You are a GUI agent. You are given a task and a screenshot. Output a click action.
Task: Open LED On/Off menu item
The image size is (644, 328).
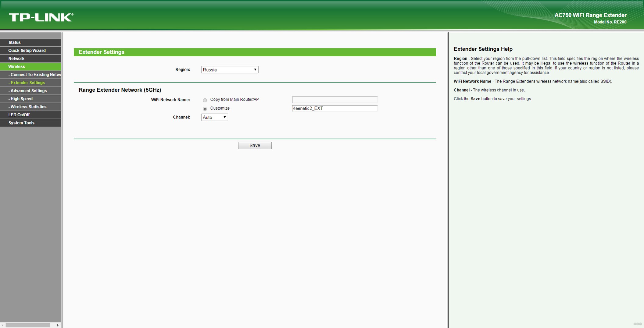point(30,115)
